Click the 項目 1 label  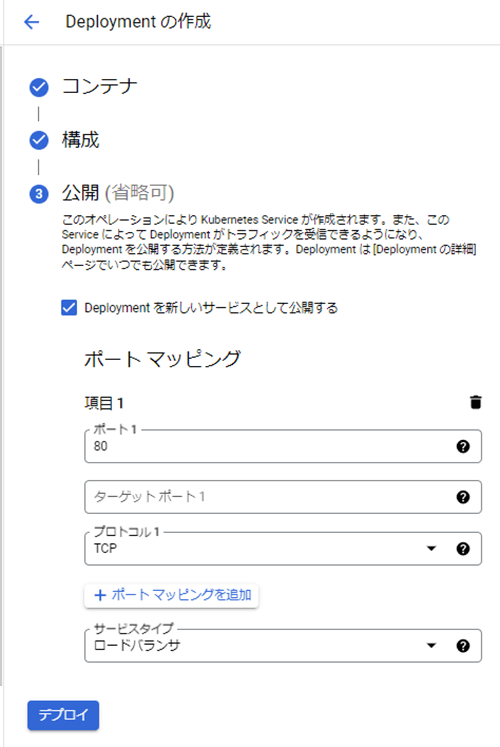104,403
